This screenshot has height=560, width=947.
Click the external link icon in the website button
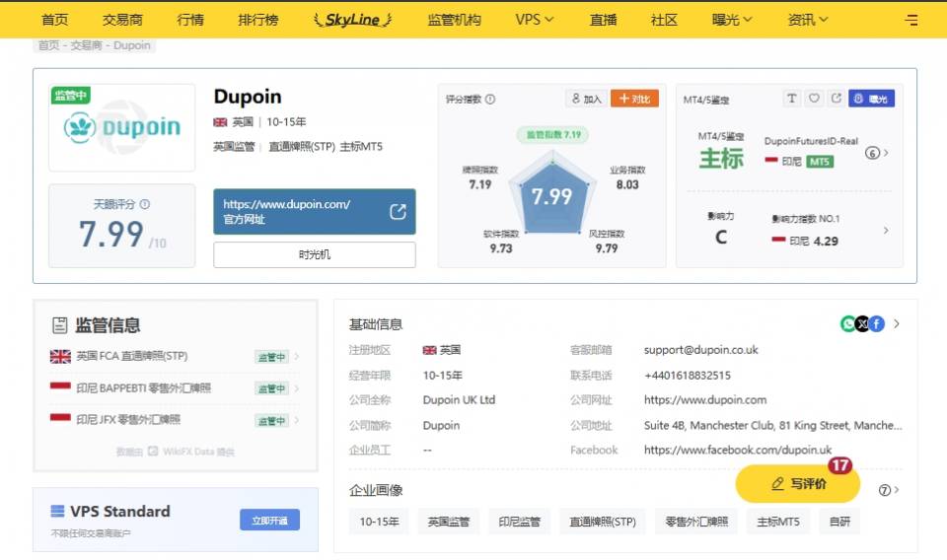tap(398, 211)
